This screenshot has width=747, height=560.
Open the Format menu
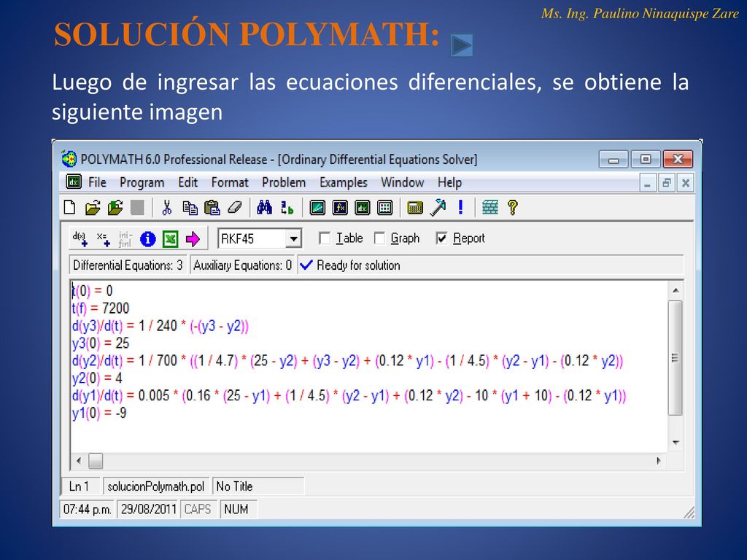(x=230, y=182)
